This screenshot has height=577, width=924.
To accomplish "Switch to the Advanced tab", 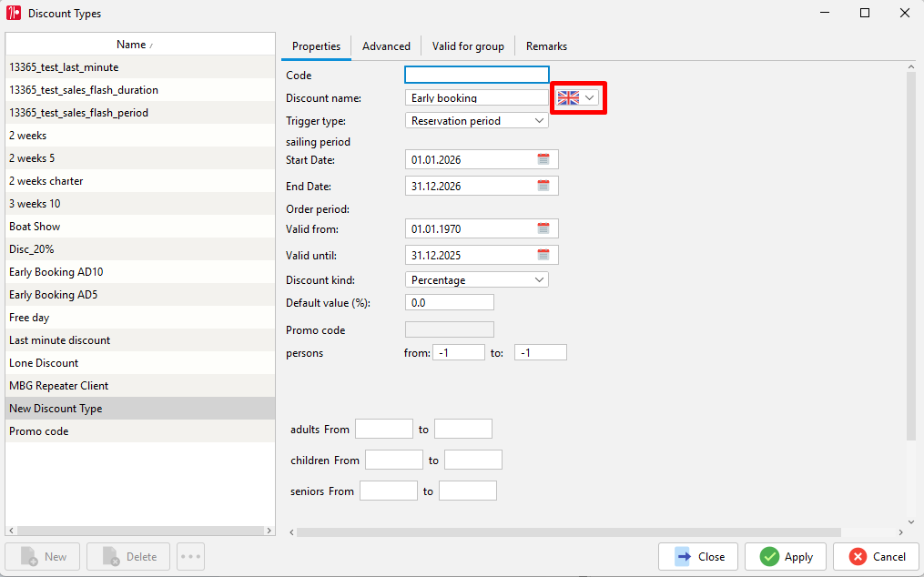I will [x=386, y=46].
